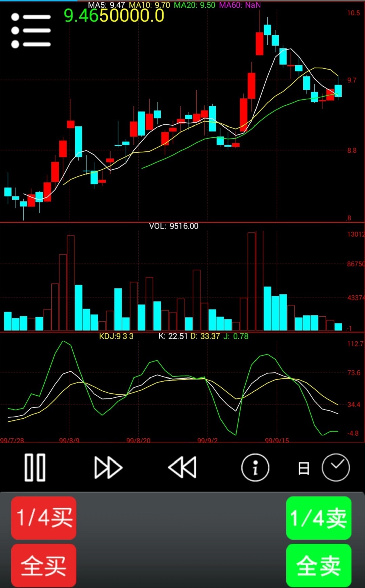This screenshot has width=365, height=588.
Task: Tap the 10.5 price axis label
Action: (x=354, y=13)
